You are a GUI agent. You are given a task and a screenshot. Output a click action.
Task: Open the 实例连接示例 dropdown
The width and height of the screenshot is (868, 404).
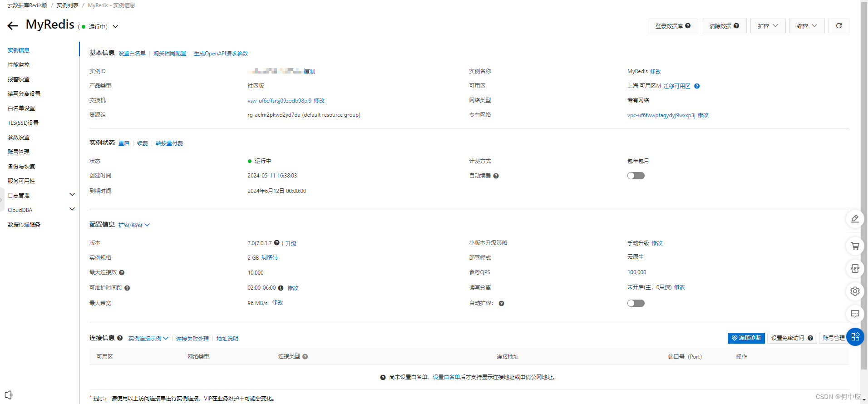pyautogui.click(x=148, y=339)
